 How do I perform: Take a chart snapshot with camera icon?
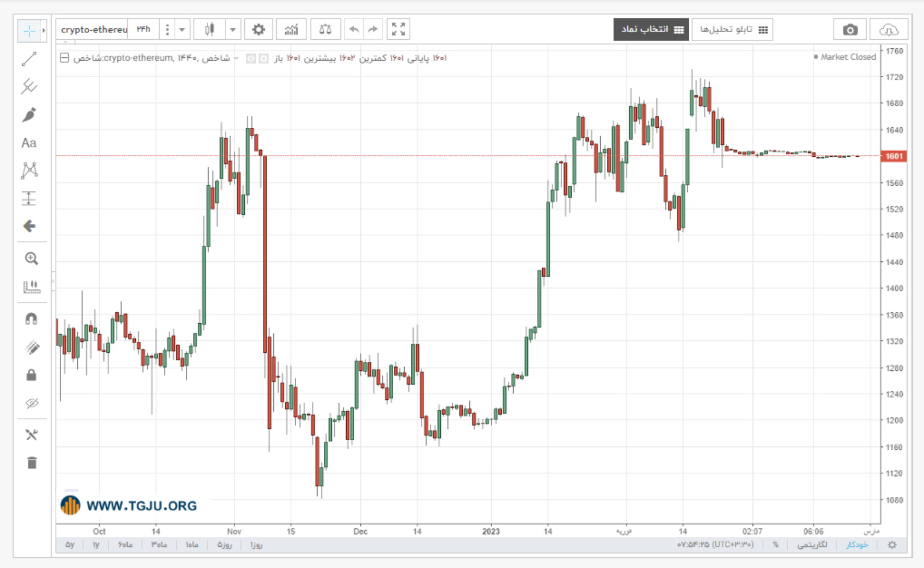850,30
